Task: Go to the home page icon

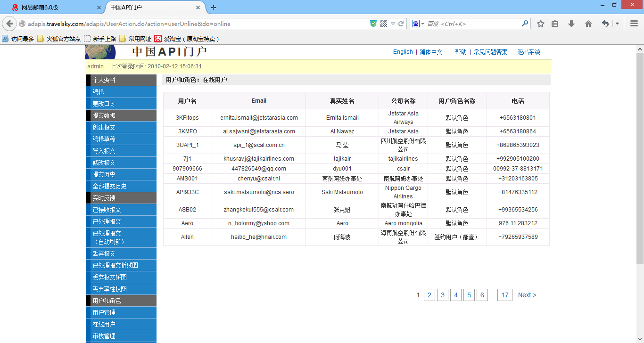Action: coord(588,24)
